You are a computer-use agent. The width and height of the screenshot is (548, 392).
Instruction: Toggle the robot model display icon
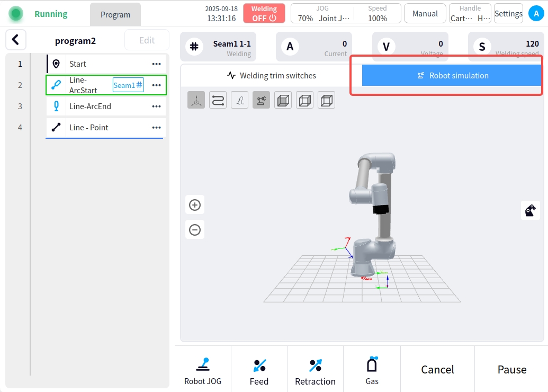tap(261, 100)
